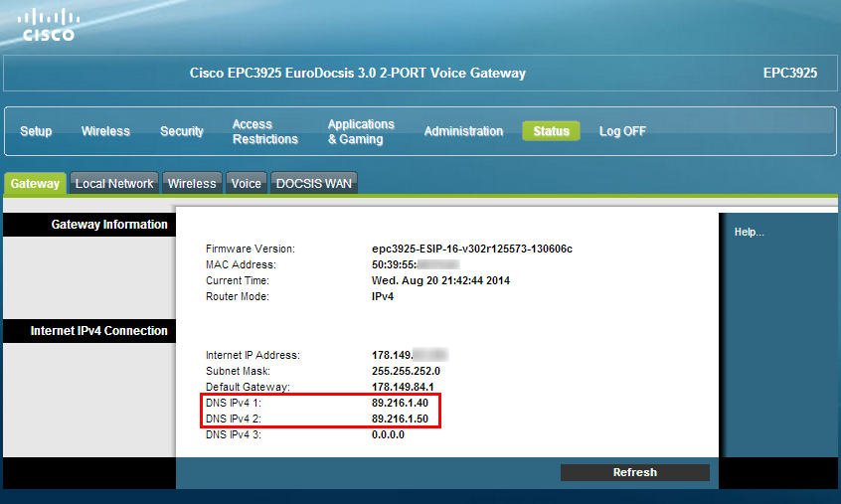Switch to Local Network tab
The width and height of the screenshot is (841, 504).
click(114, 183)
